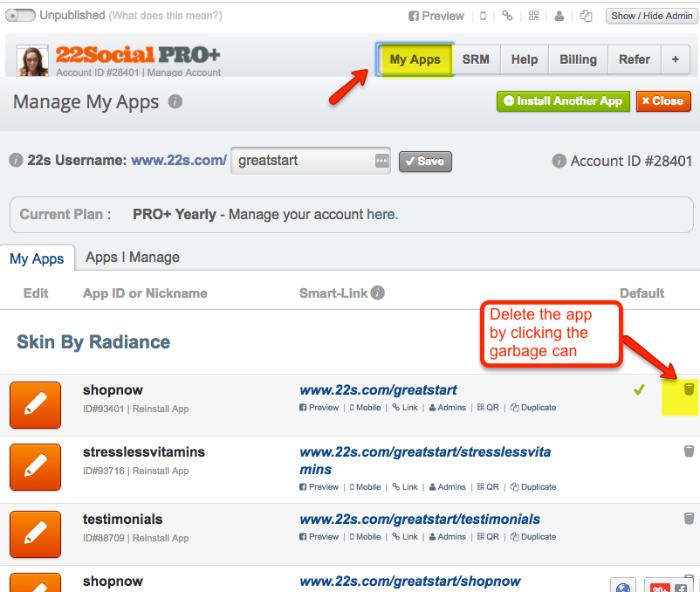Click Preview in stresslessvitamins row
The height and width of the screenshot is (592, 700).
click(319, 487)
